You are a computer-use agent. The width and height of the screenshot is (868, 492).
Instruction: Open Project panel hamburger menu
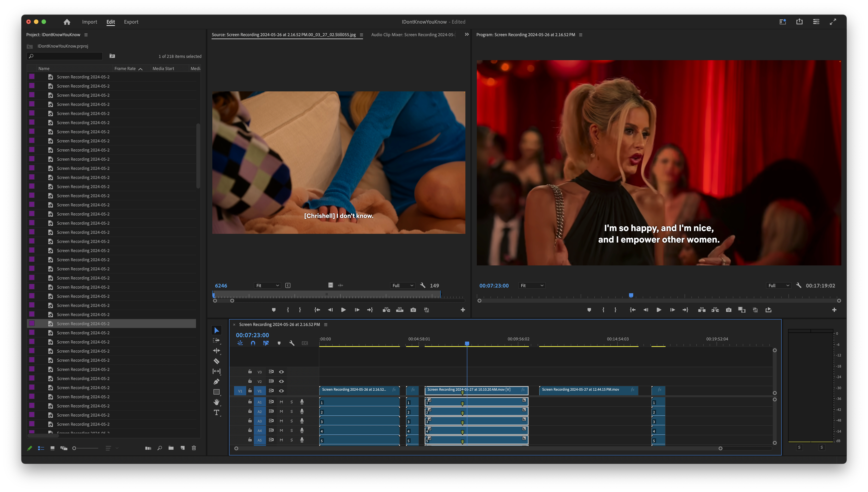coord(86,34)
